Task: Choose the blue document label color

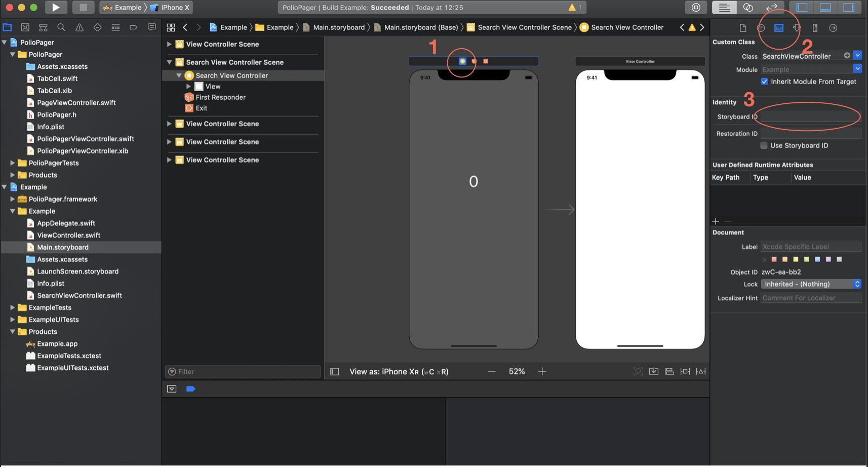Action: pos(817,259)
